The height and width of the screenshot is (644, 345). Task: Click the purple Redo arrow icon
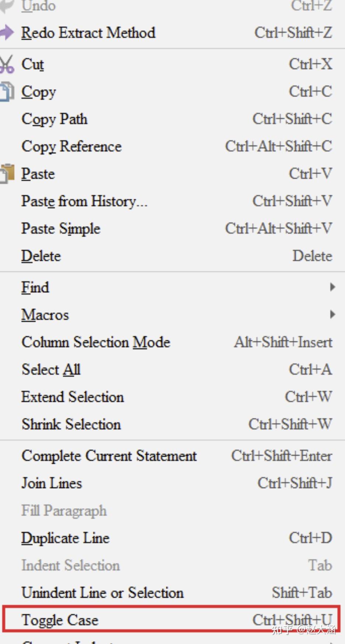(7, 32)
